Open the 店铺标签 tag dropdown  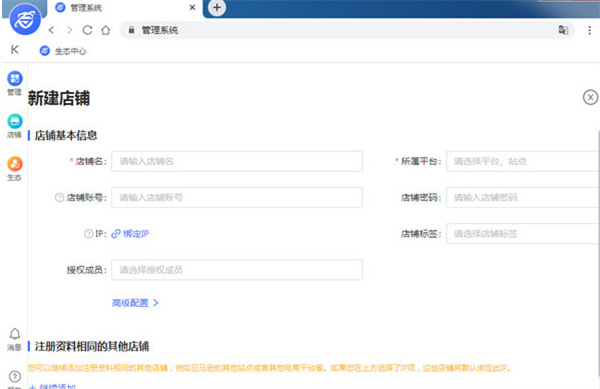point(523,233)
